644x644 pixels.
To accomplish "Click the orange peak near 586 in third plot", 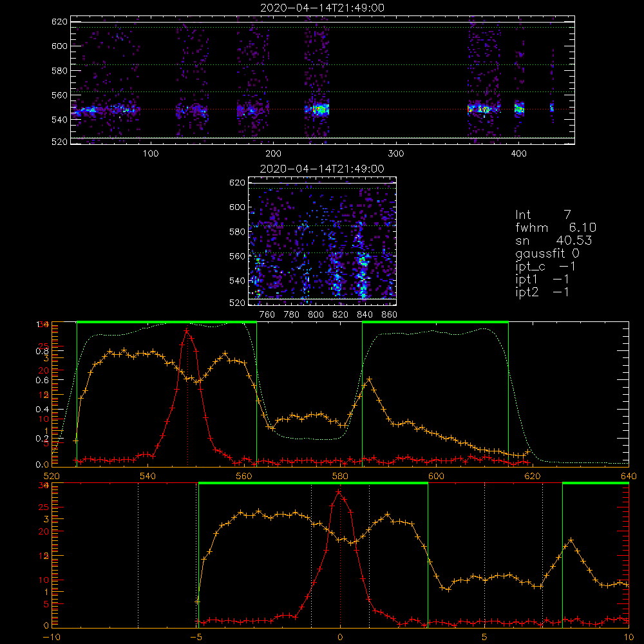I will (369, 379).
